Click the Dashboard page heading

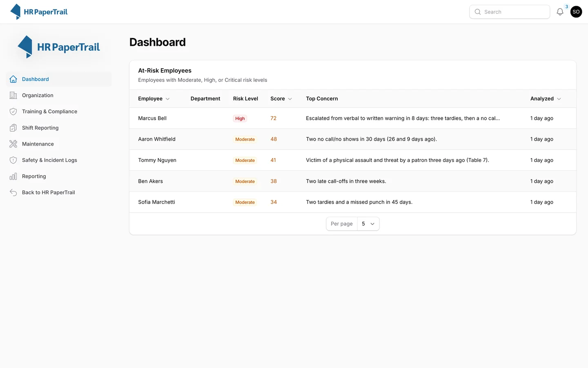click(x=158, y=42)
